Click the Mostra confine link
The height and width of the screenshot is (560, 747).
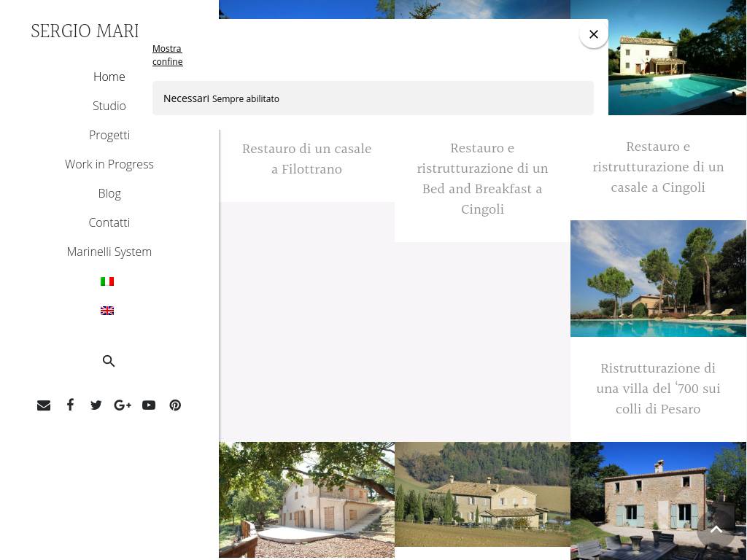[x=167, y=55]
